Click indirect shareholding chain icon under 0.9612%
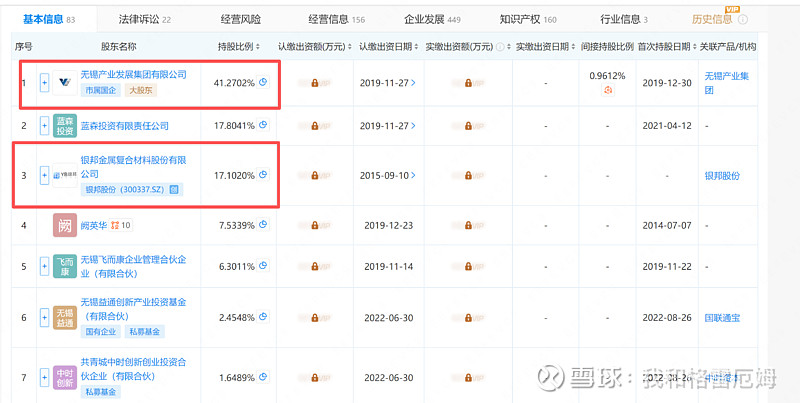This screenshot has width=800, height=403. tap(607, 90)
